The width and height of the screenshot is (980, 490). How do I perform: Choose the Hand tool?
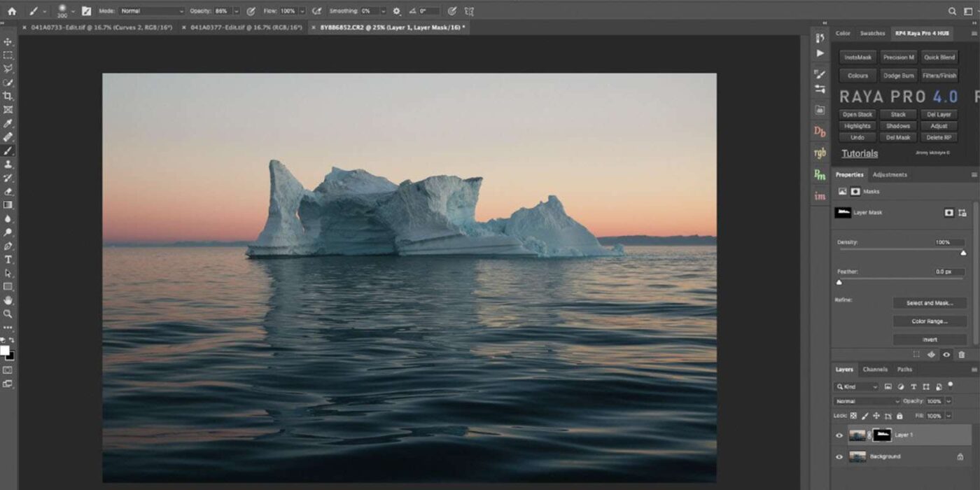8,301
